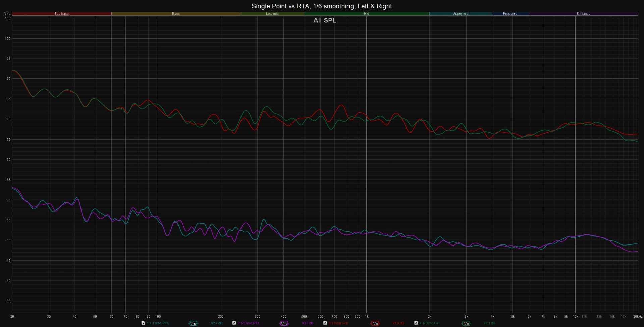Click the All SPL graph label
The width and height of the screenshot is (644, 327).
[x=325, y=20]
